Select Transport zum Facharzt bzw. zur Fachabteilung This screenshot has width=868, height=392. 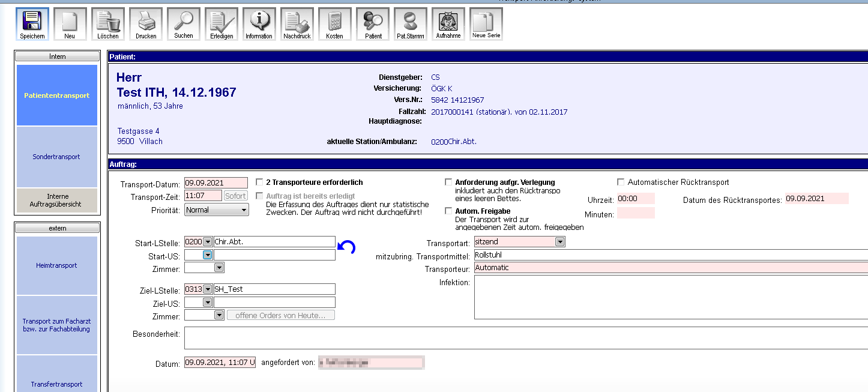tap(57, 325)
